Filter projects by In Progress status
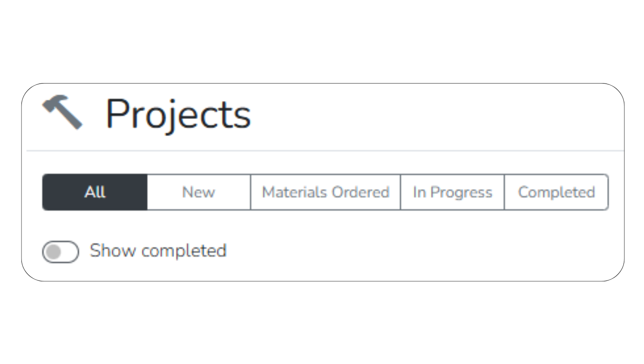This screenshot has width=644, height=364. coord(452,192)
